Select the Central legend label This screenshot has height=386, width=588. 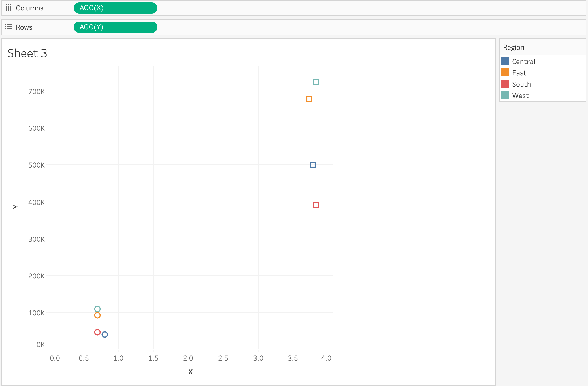pos(523,61)
